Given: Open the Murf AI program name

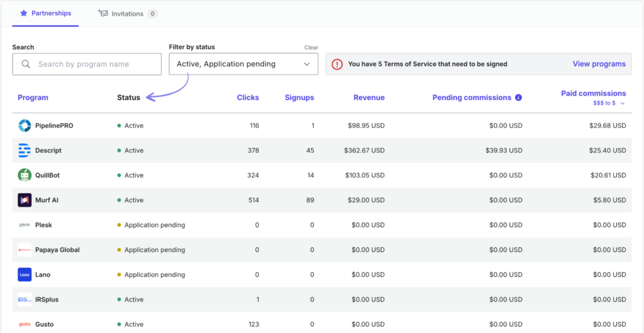Looking at the screenshot, I should (x=47, y=200).
